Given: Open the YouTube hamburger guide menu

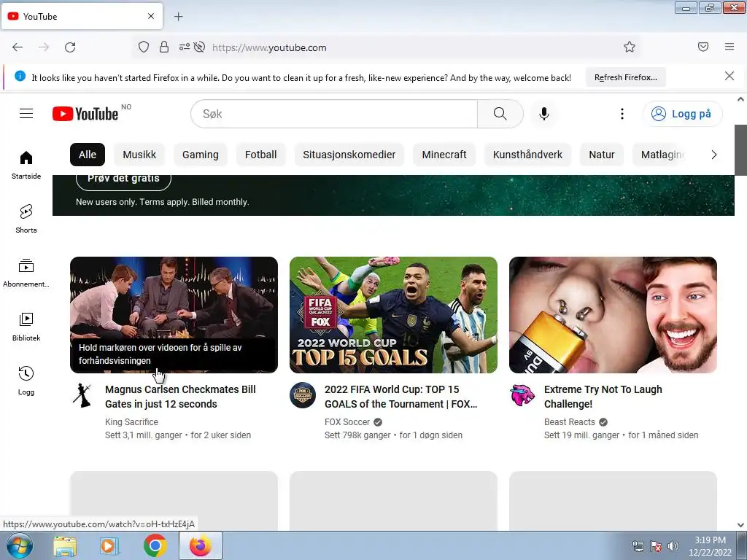Looking at the screenshot, I should click(26, 113).
